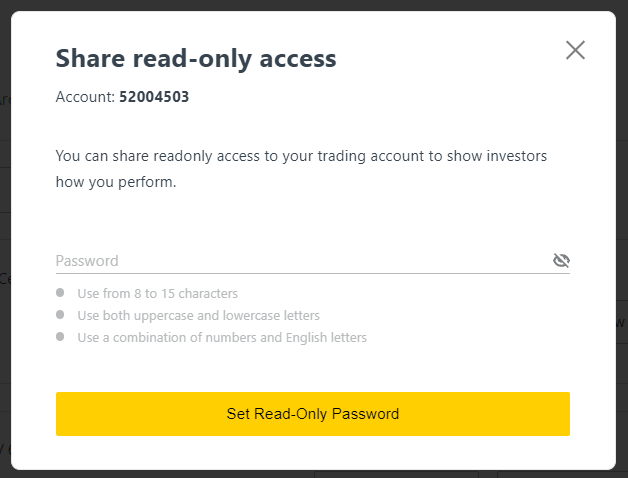This screenshot has width=628, height=478.
Task: Click the dimmed backdrop left of the dialog
Action: point(4,240)
